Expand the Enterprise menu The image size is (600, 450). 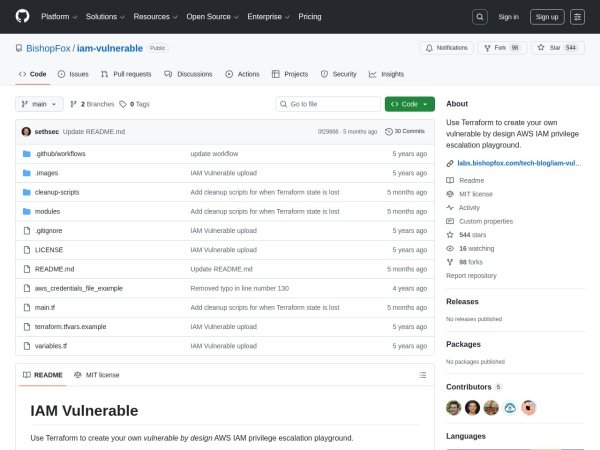(x=268, y=17)
